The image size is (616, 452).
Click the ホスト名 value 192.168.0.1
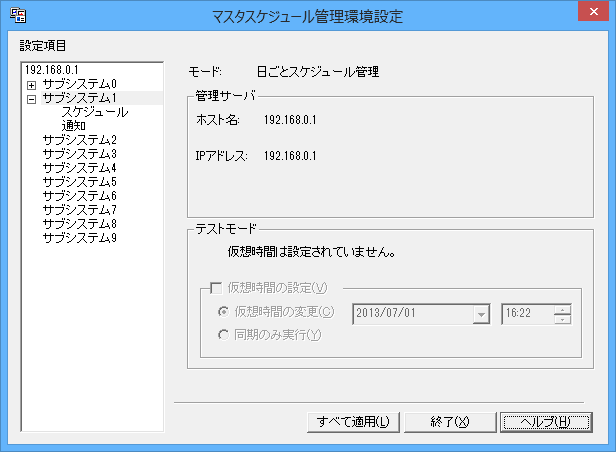290,120
